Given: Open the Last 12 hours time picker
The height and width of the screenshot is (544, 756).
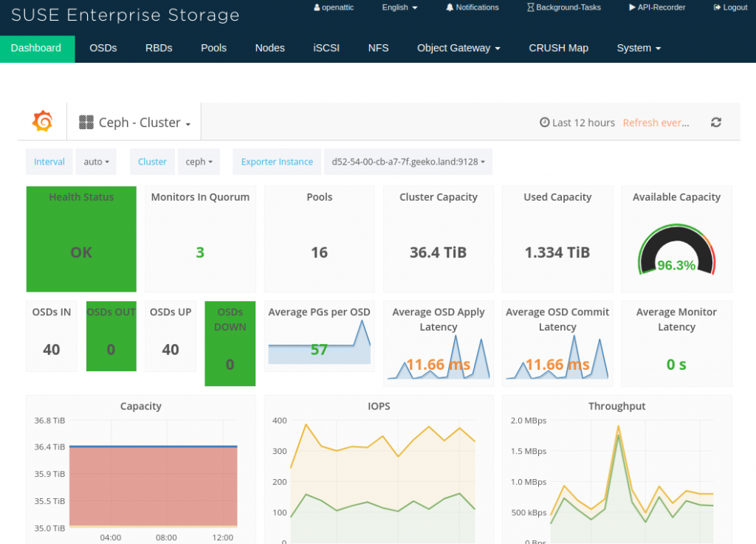Looking at the screenshot, I should click(x=577, y=123).
